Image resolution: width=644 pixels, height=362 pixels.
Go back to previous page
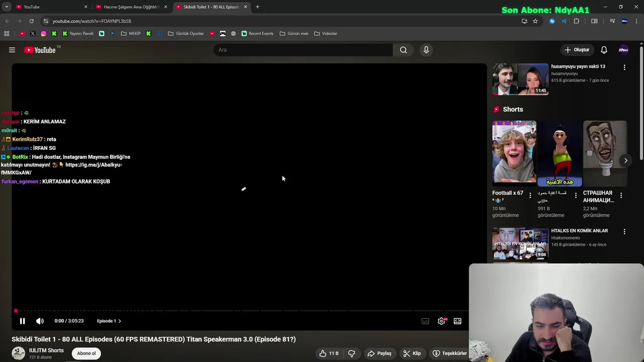pyautogui.click(x=7, y=21)
